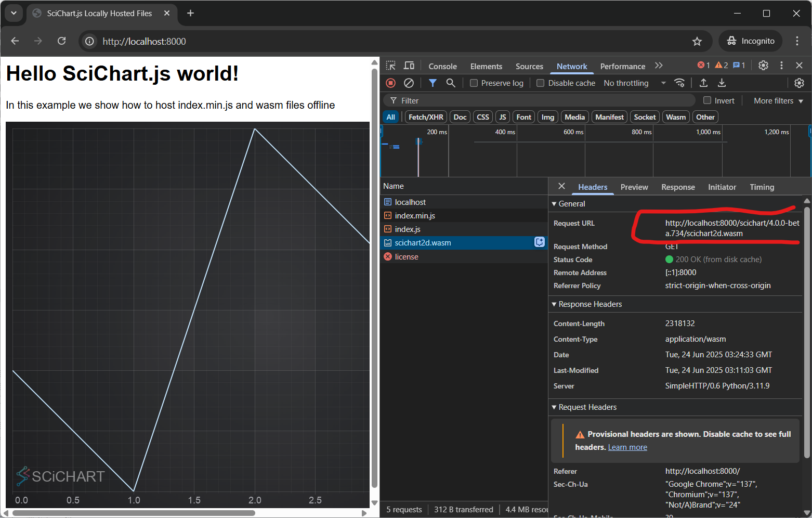Click the export HAR download icon
The image size is (812, 518).
pyautogui.click(x=722, y=83)
